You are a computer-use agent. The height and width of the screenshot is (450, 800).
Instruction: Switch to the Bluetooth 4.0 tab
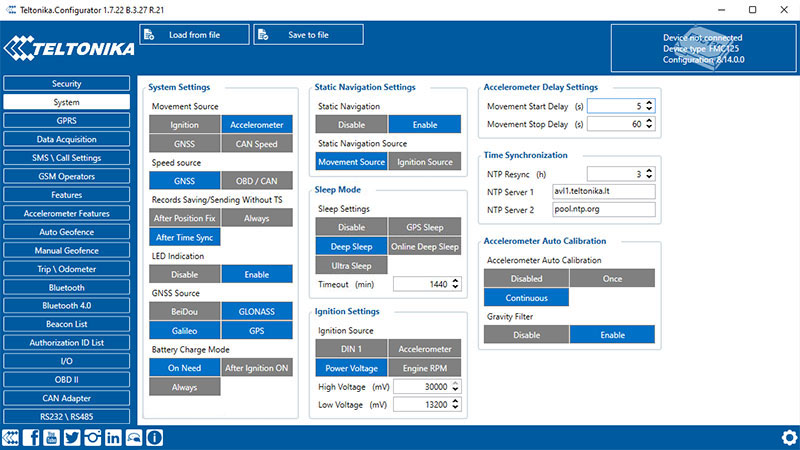pyautogui.click(x=66, y=305)
